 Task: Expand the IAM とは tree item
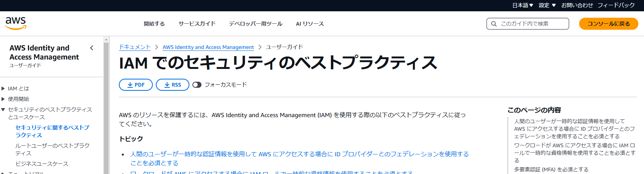[x=3, y=89]
